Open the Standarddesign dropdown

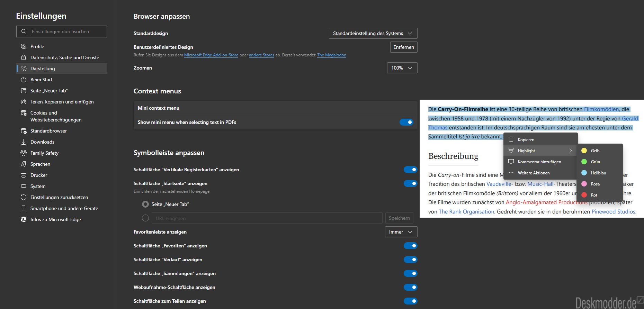coord(373,33)
